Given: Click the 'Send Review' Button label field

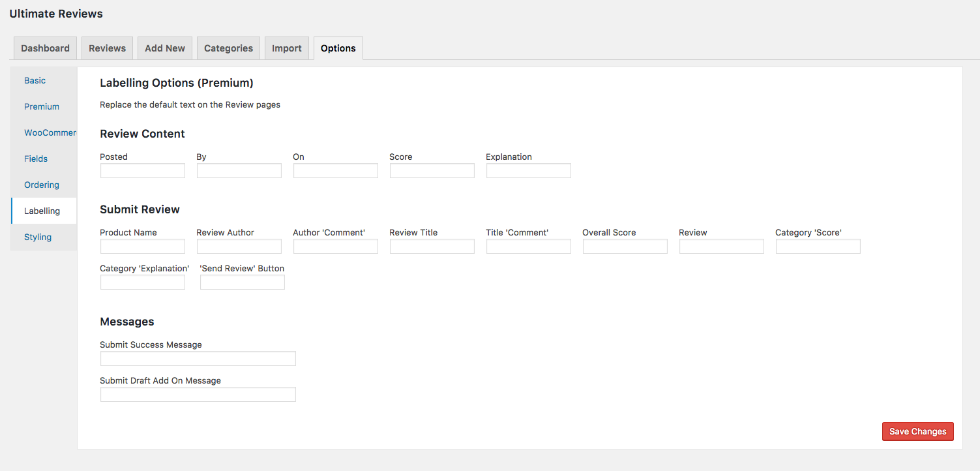Looking at the screenshot, I should tap(243, 282).
